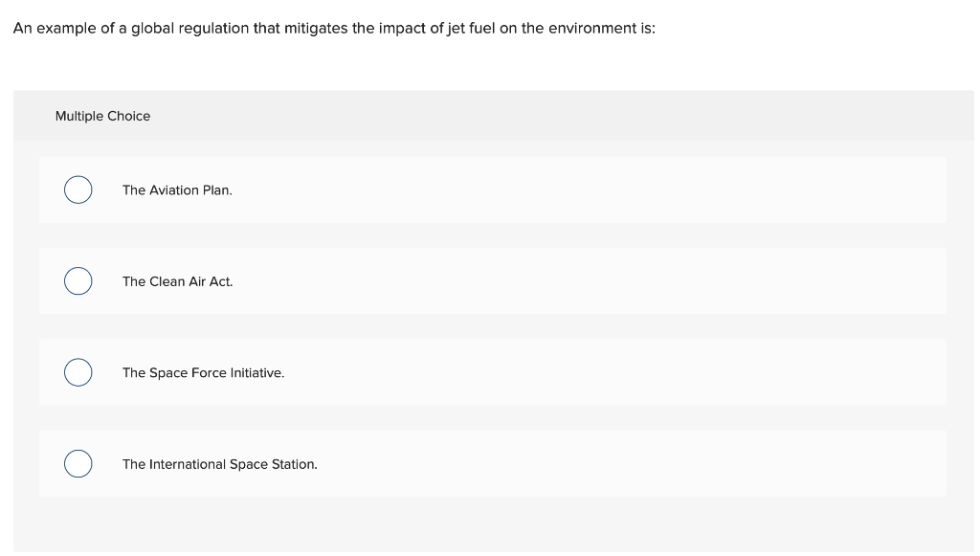Click the "The Aviation Plan." answer text
This screenshot has width=980, height=556.
(177, 190)
